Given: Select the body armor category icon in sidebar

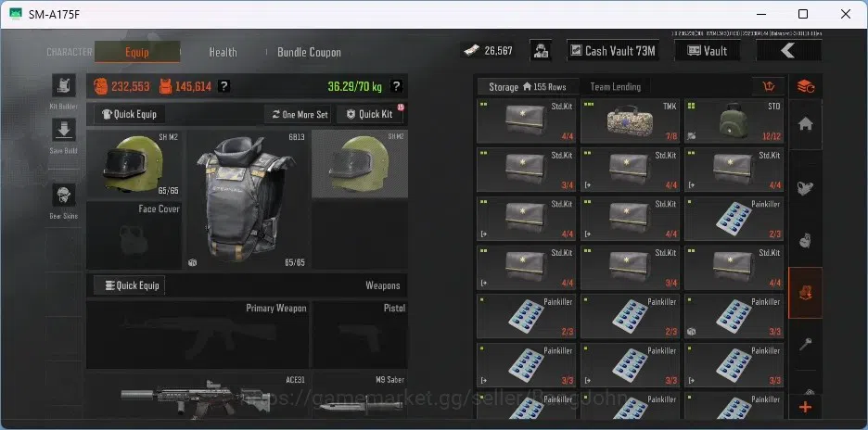Looking at the screenshot, I should click(806, 188).
